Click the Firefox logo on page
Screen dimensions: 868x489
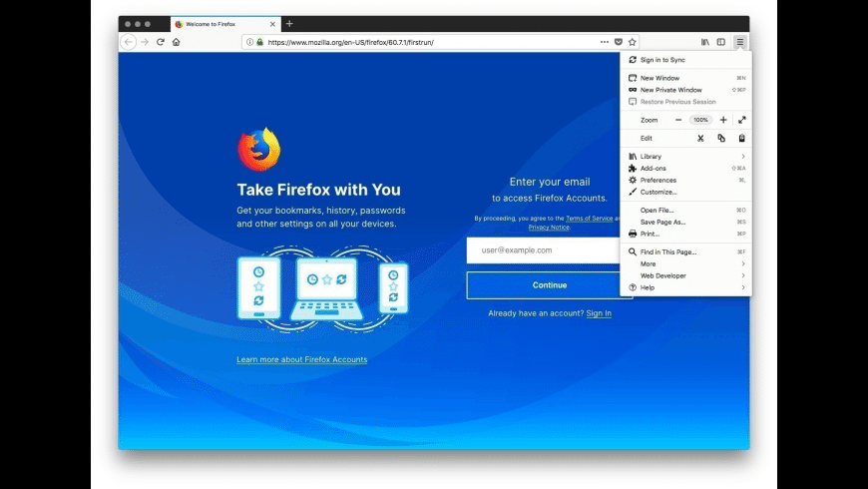click(259, 150)
